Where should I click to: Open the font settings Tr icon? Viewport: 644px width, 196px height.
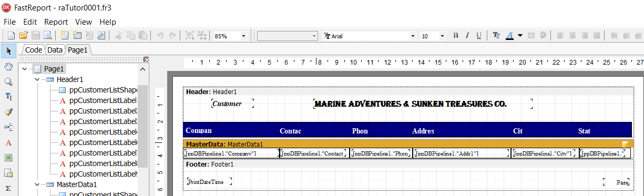pyautogui.click(x=497, y=36)
